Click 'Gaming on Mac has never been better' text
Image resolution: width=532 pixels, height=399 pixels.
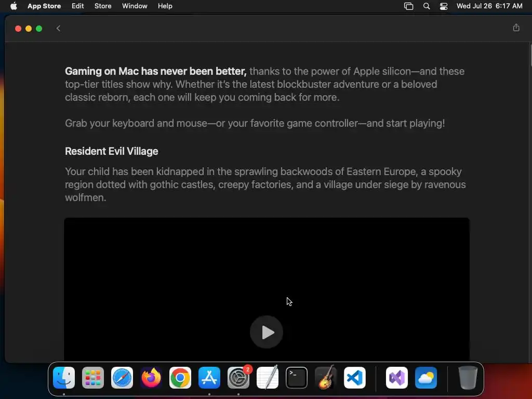pyautogui.click(x=155, y=71)
